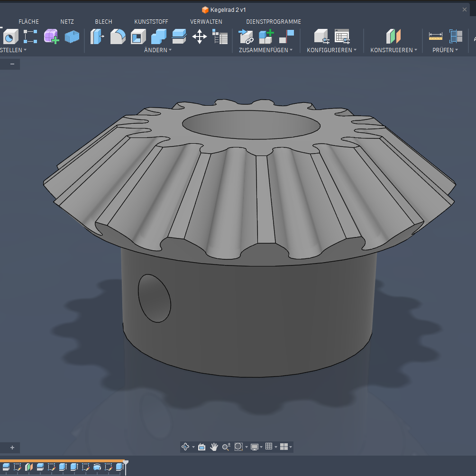
Task: Collapse the browser panel with minus button
Action: pos(12,64)
